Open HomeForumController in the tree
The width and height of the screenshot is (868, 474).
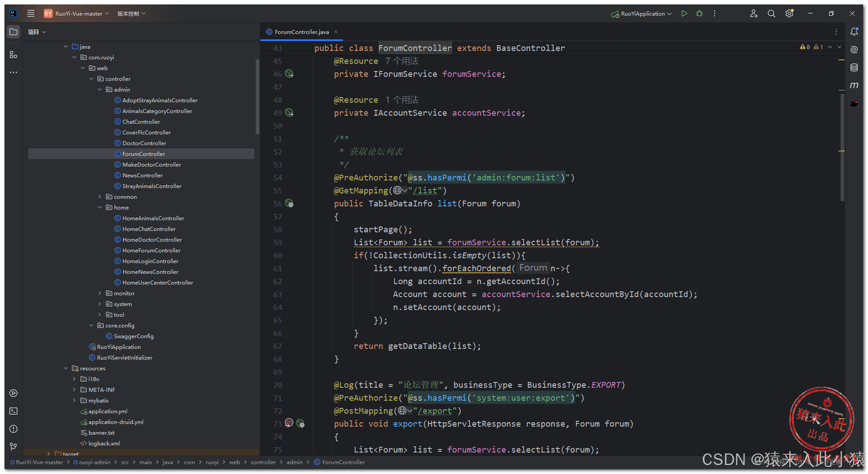152,250
